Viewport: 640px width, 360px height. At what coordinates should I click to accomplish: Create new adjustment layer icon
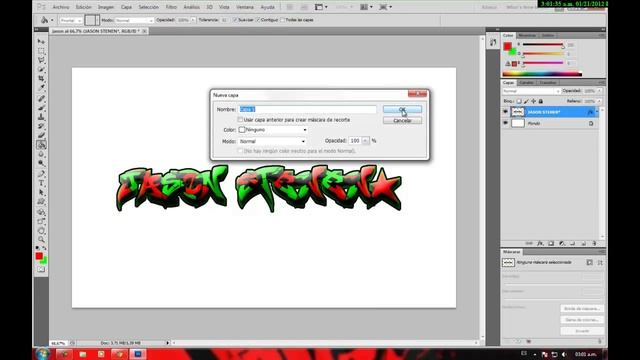[x=562, y=243]
